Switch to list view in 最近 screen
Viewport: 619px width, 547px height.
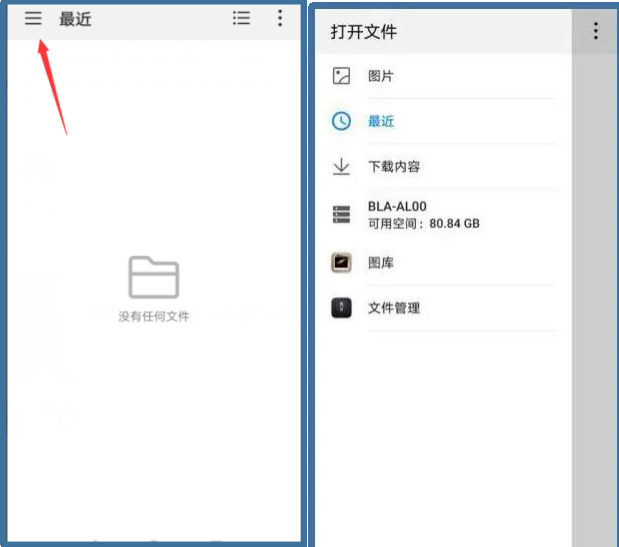[241, 18]
